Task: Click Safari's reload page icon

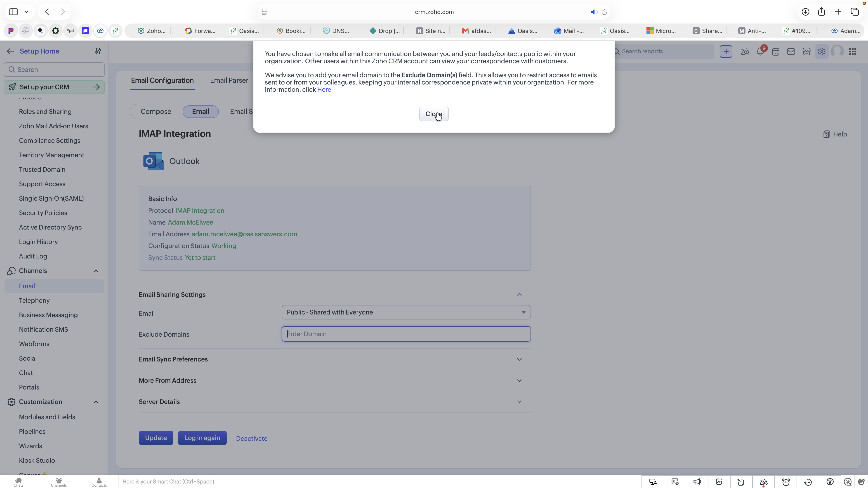Action: pyautogui.click(x=604, y=12)
